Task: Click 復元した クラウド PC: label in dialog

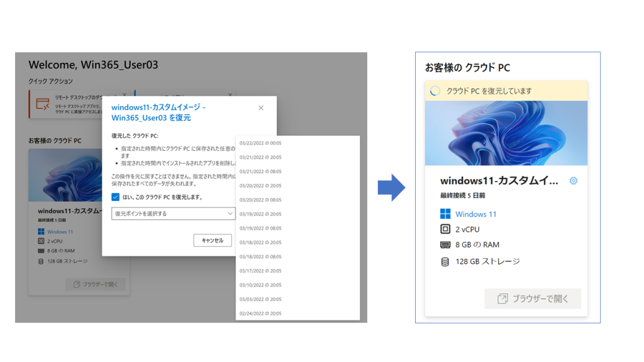Action: point(135,136)
